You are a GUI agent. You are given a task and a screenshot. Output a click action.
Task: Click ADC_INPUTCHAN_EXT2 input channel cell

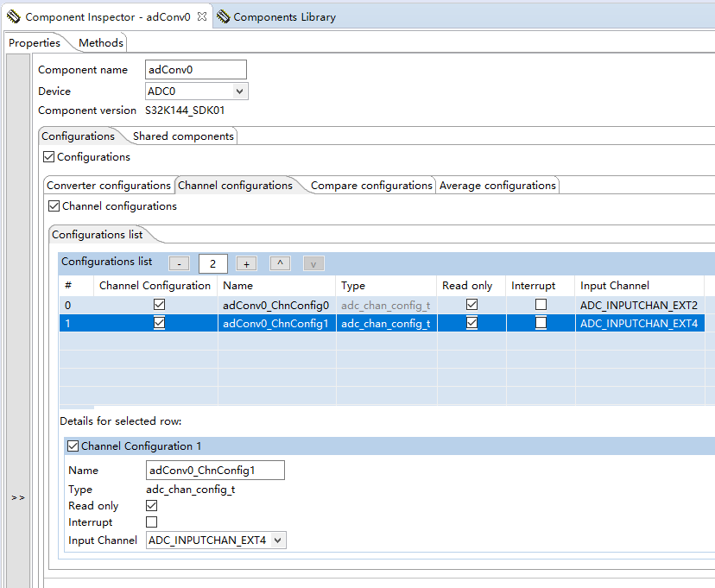click(639, 305)
